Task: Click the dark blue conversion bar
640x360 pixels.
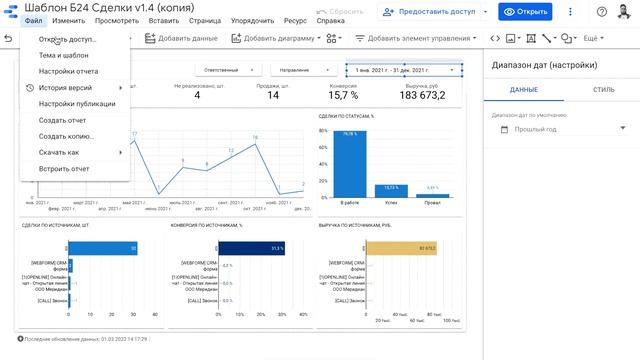Action: pyautogui.click(x=251, y=248)
